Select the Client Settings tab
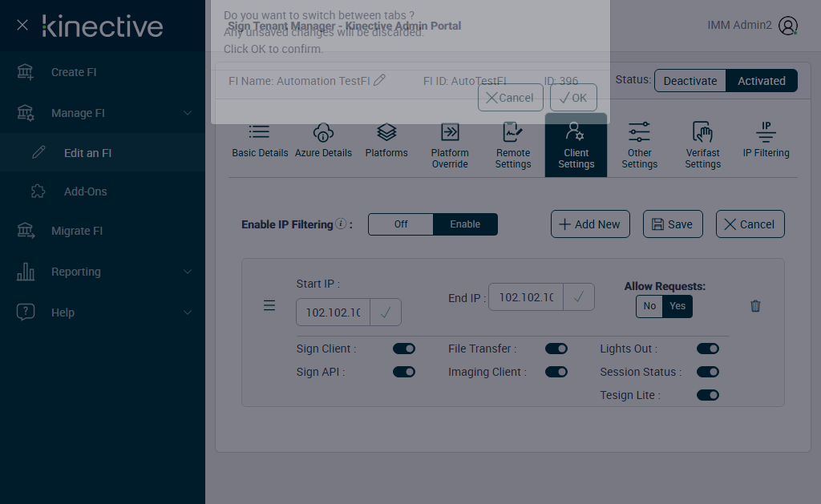Image resolution: width=821 pixels, height=504 pixels. tap(576, 146)
